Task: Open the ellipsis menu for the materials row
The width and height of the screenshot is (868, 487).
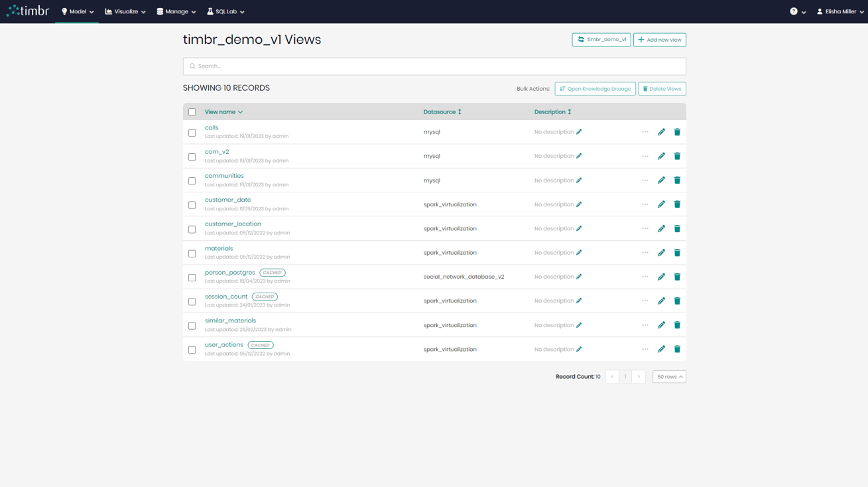Action: coord(645,253)
